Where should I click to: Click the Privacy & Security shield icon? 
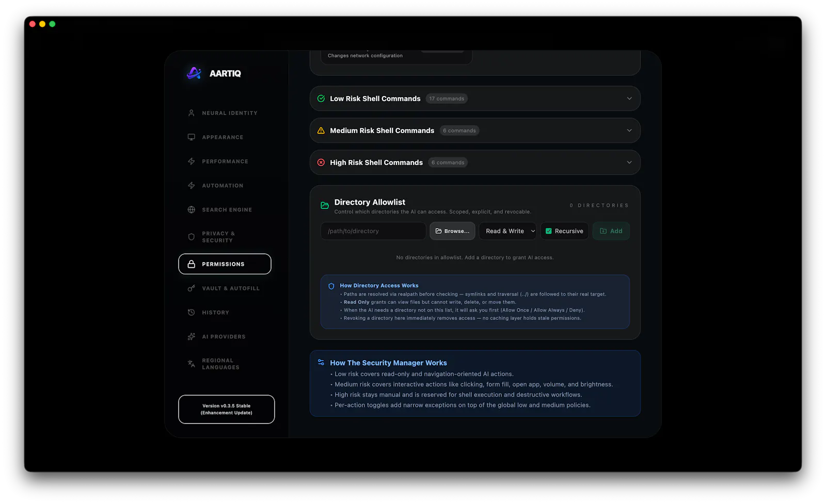pos(192,237)
